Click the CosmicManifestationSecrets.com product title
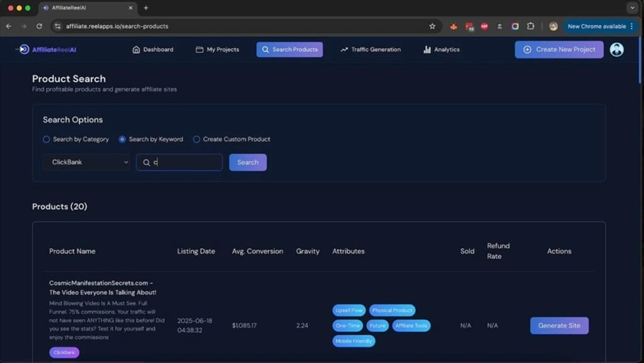The width and height of the screenshot is (644, 363). [x=103, y=288]
